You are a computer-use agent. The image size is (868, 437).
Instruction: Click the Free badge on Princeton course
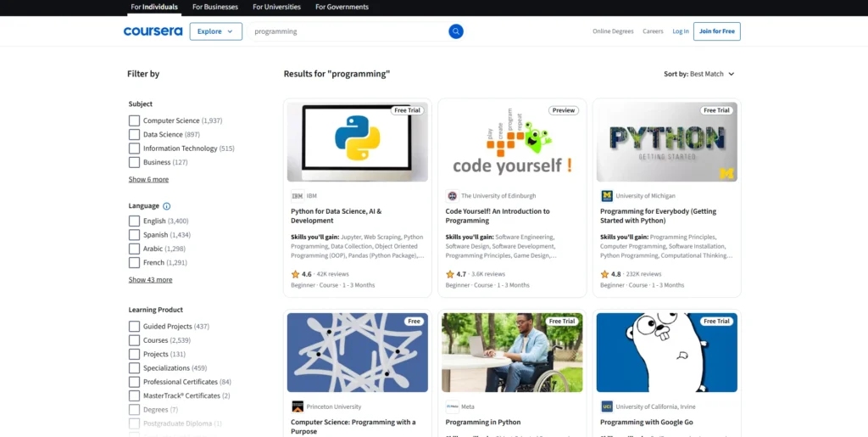click(414, 322)
